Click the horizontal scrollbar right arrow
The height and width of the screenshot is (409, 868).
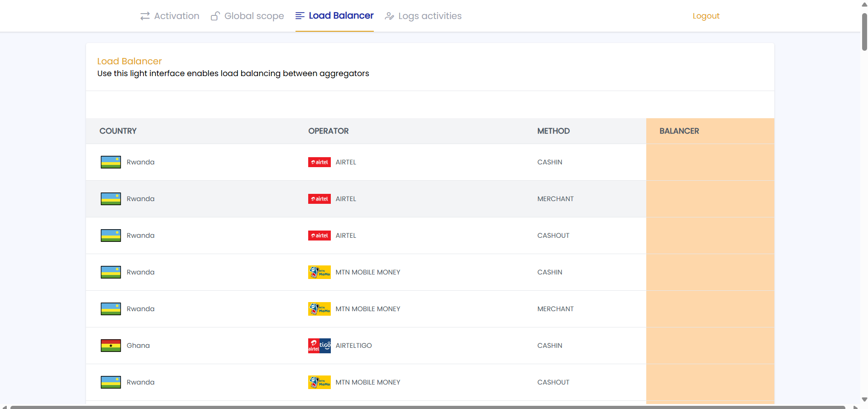[855, 407]
